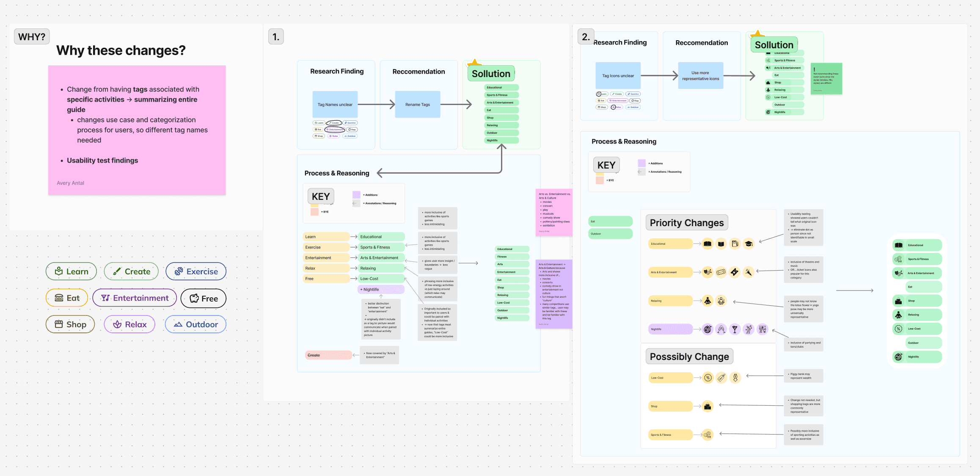Click the Eat tag icon
980x476 pixels.
pyautogui.click(x=59, y=298)
